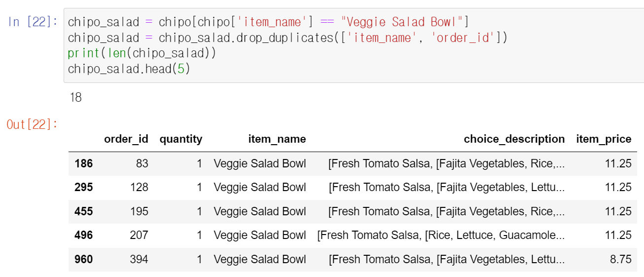Click the drop_duplicates line in the code
Screen dimensions: 644x277
tap(287, 38)
